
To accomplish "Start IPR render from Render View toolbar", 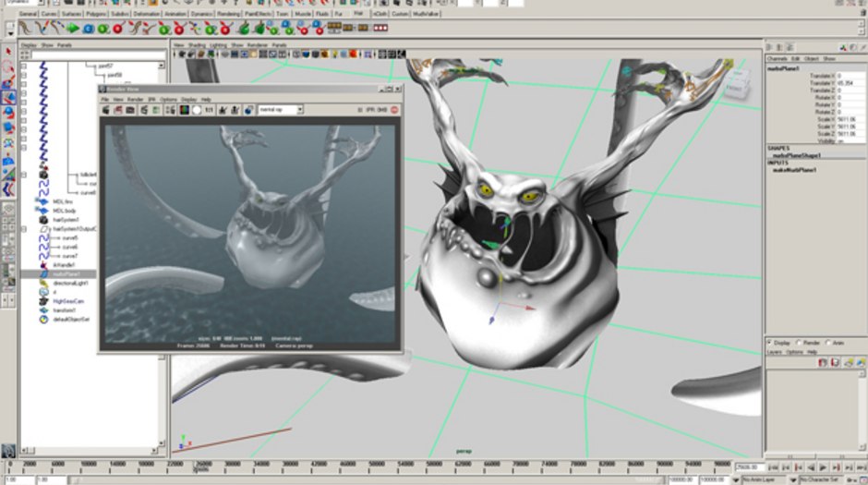I will 144,110.
